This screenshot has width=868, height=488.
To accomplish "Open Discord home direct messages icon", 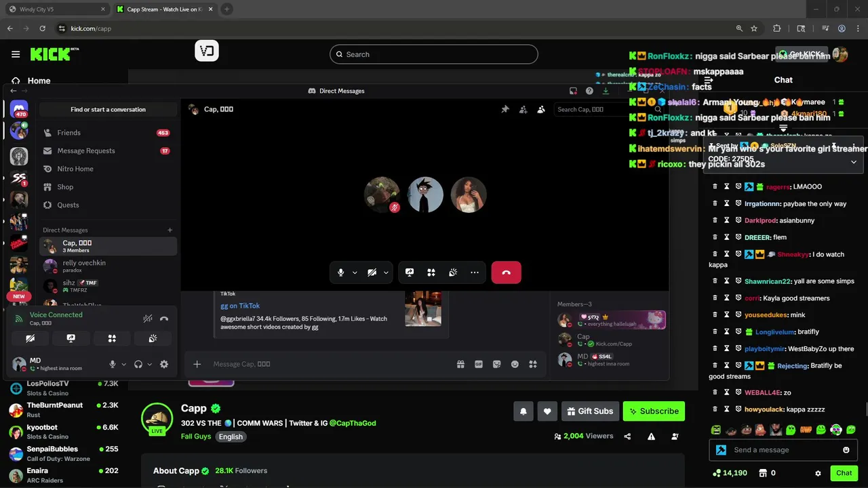I will (19, 108).
